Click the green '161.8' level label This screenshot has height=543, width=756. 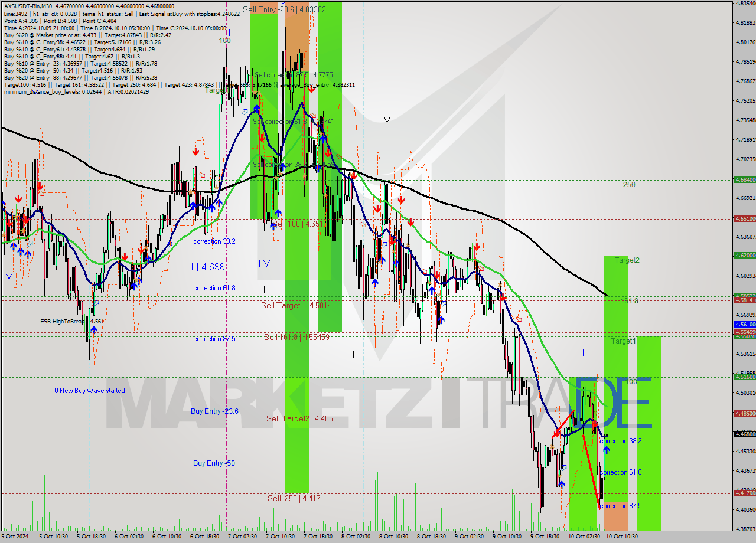coord(630,301)
